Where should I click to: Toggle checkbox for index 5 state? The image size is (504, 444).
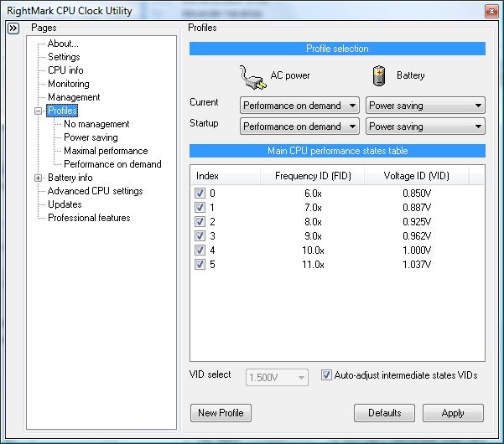(200, 264)
